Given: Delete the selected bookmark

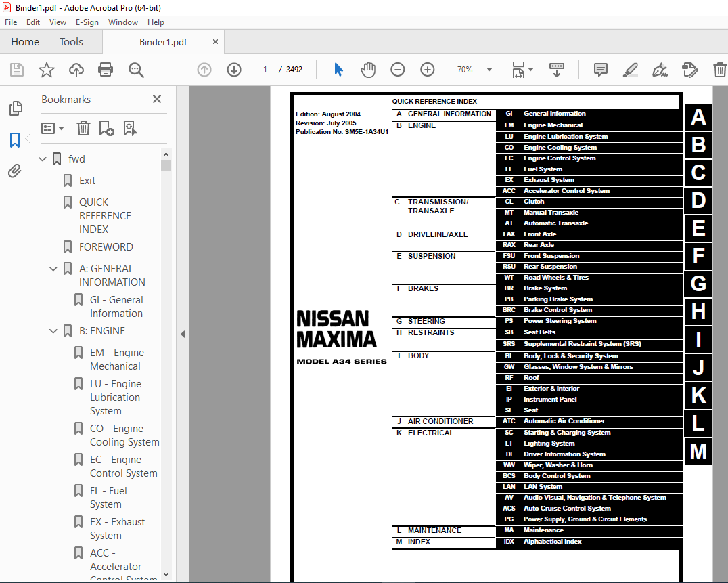Looking at the screenshot, I should [x=84, y=128].
